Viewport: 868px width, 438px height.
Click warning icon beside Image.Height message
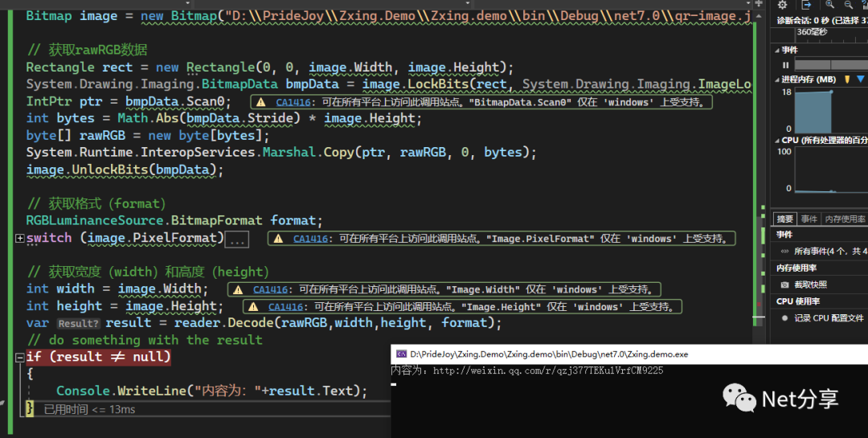(253, 307)
